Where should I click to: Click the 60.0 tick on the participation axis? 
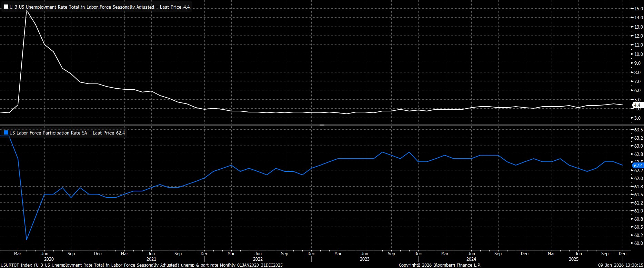[638, 243]
